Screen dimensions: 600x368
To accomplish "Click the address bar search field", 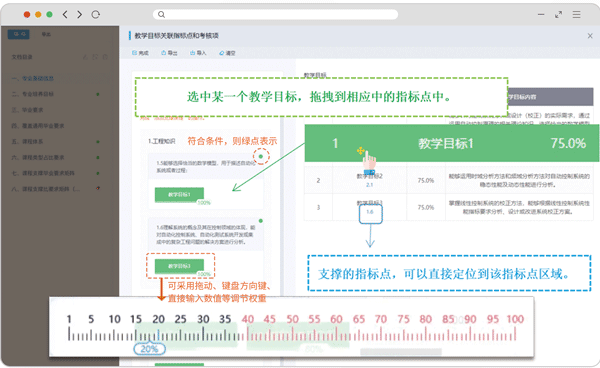I will tap(275, 15).
